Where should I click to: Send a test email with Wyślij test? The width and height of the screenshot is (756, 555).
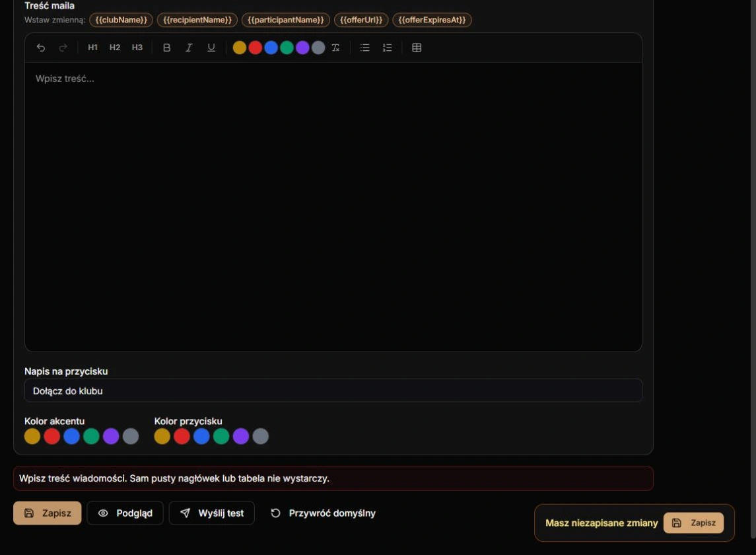click(x=212, y=513)
